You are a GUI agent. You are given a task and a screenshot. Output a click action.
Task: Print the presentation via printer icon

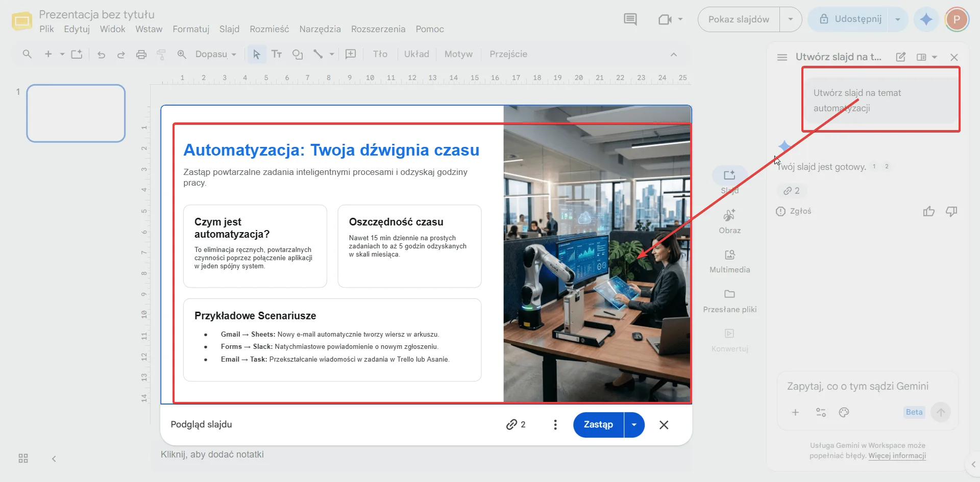141,54
